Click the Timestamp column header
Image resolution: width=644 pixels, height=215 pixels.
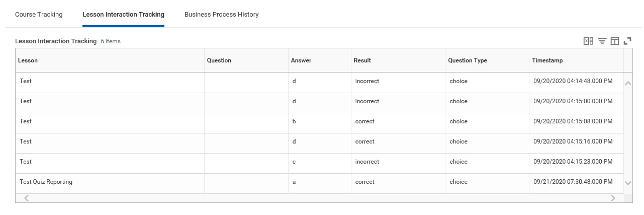click(x=547, y=60)
